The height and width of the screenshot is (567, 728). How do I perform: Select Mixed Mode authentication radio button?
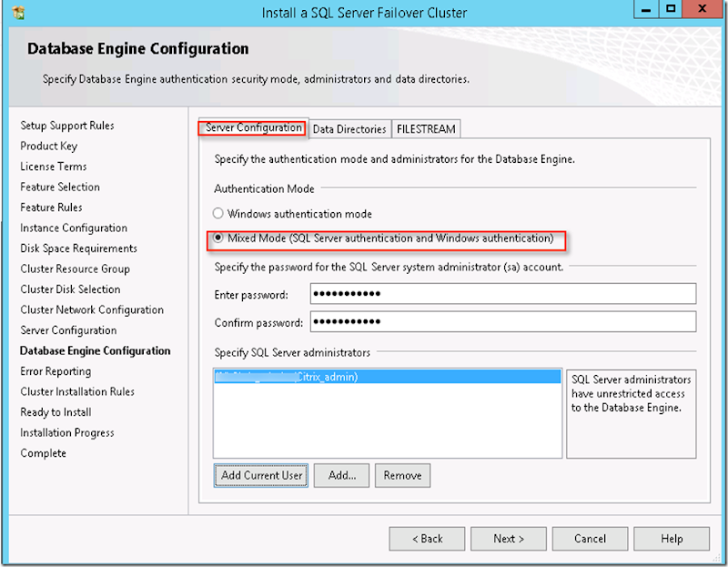[217, 238]
